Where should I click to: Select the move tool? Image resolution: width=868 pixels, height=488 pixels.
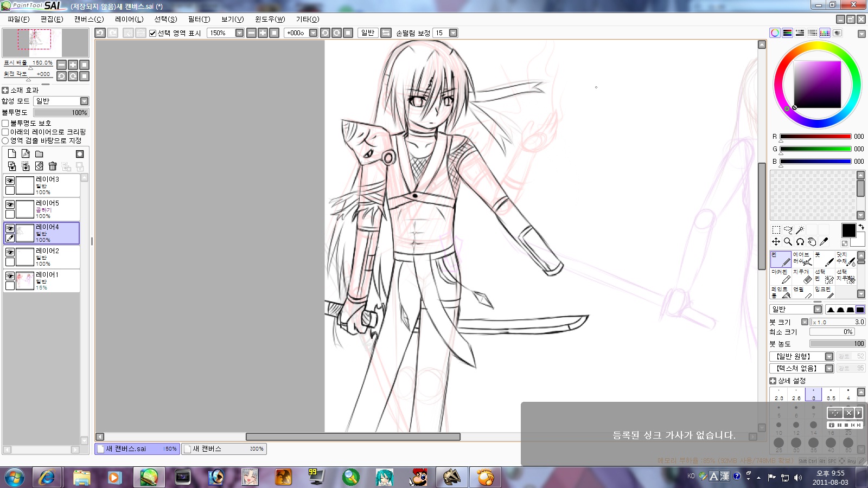coord(776,242)
